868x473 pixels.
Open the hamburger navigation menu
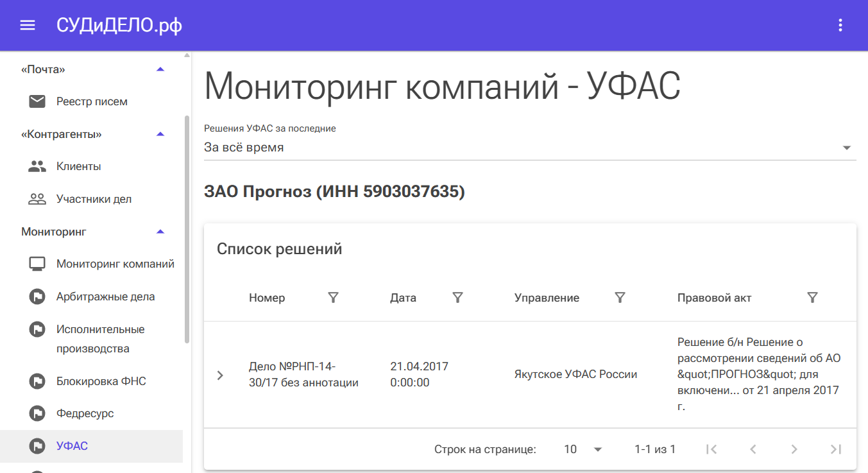[27, 26]
